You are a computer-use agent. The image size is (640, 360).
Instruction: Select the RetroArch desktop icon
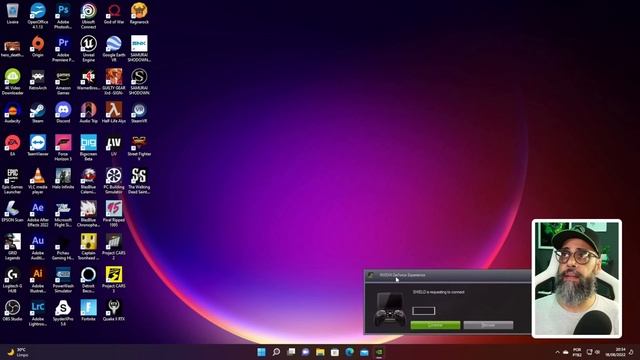coord(38,80)
